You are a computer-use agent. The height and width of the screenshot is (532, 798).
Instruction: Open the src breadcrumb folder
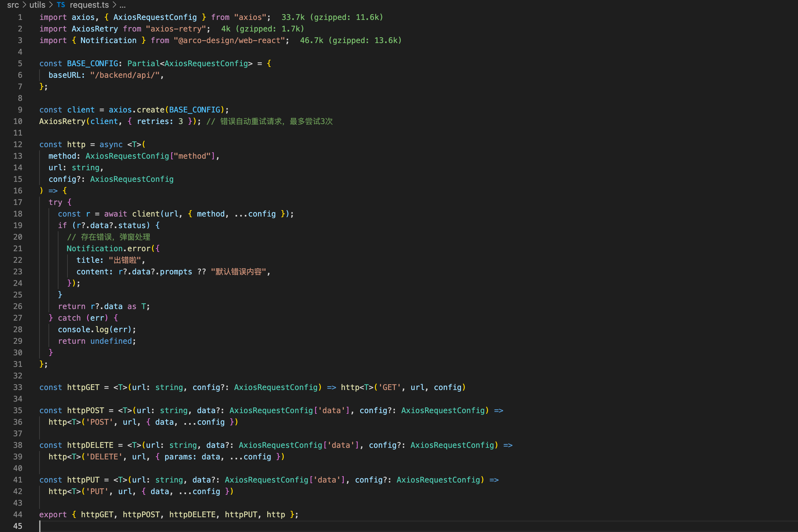[x=13, y=5]
